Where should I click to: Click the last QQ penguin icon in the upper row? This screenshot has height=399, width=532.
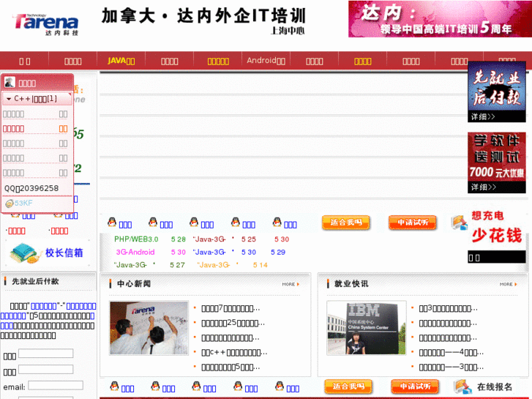coord(277,223)
